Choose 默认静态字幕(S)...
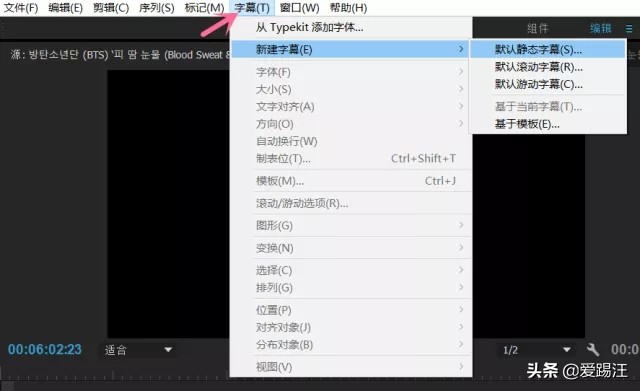Viewport: 640px width, 391px height. tap(548, 49)
